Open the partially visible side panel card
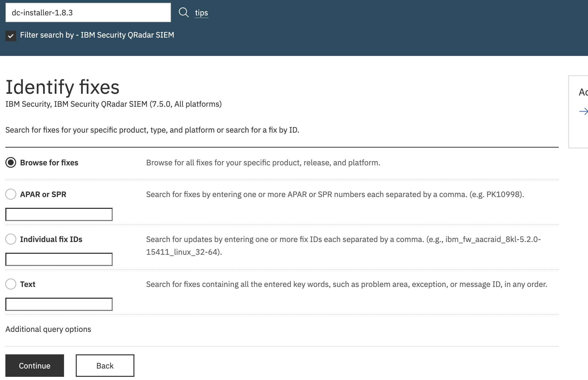The width and height of the screenshot is (588, 380). click(x=578, y=112)
